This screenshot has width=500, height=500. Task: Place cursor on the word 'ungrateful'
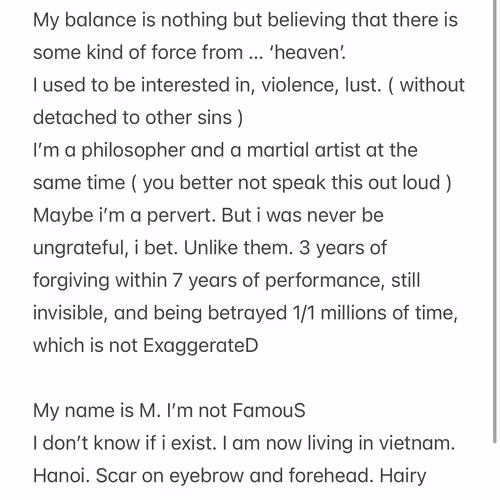(x=81, y=248)
